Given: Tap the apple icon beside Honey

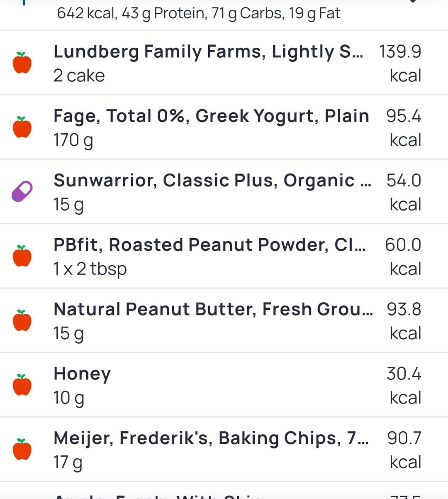Looking at the screenshot, I should 22,384.
